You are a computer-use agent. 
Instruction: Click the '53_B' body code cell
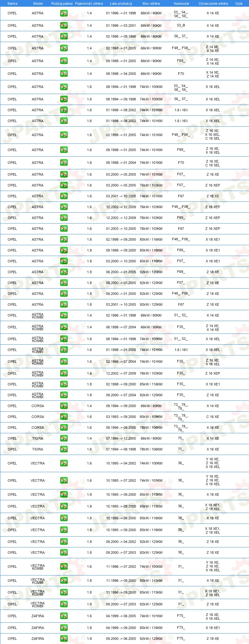(x=181, y=26)
